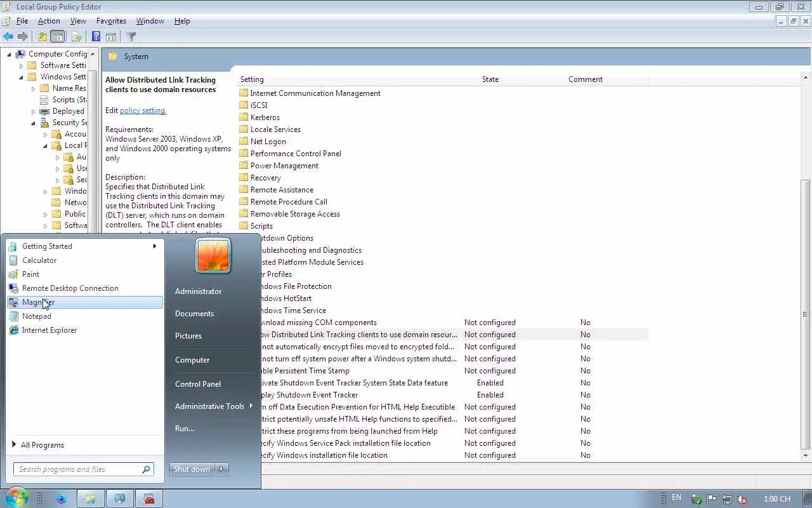
Task: Open Documents from the Start menu
Action: (x=194, y=314)
